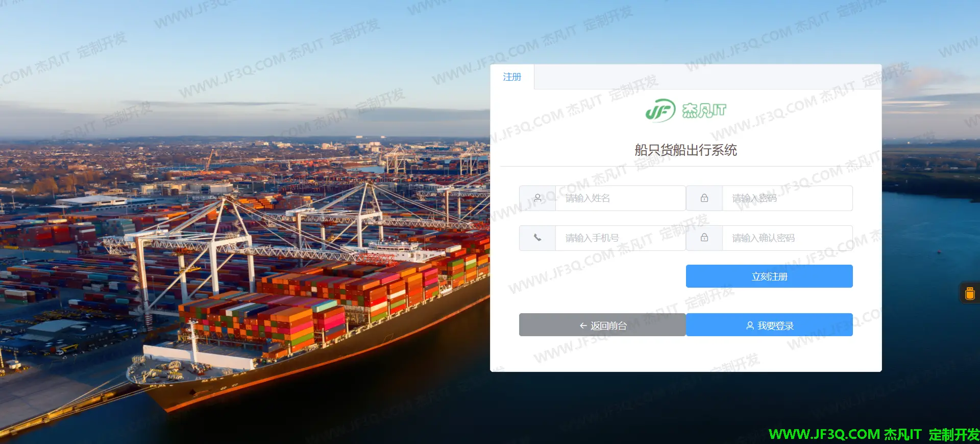Click the user icon in 我要登录
Viewport: 980px width, 444px height.
750,325
